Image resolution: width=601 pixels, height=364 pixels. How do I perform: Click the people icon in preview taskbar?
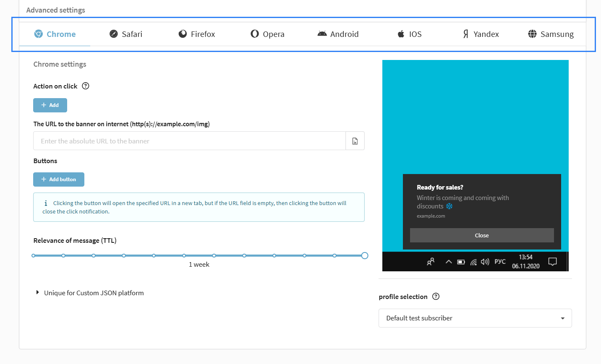click(431, 262)
